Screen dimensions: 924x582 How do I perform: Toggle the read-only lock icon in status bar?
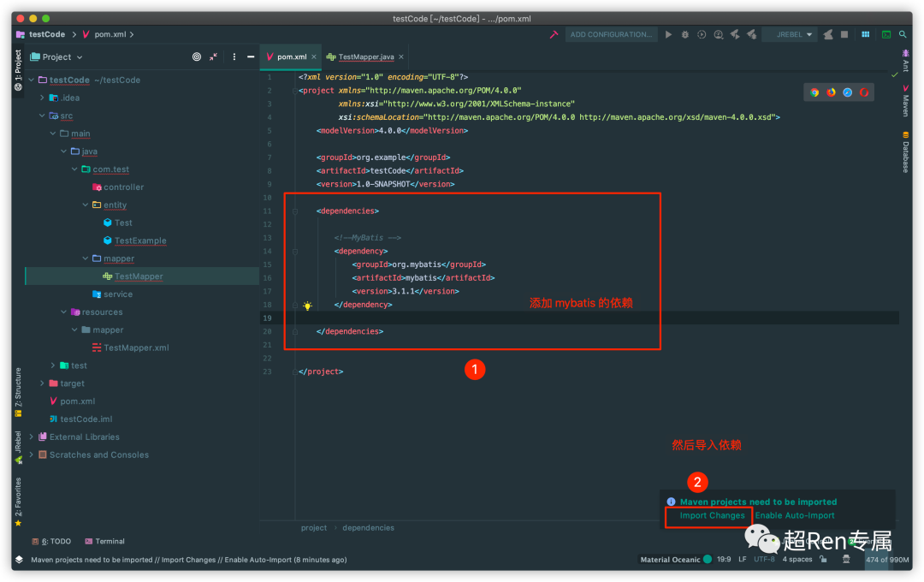823,560
